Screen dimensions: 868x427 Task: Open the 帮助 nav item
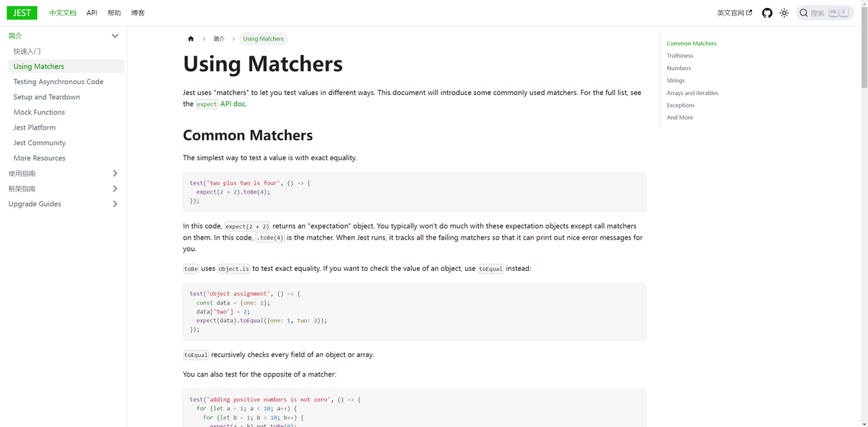click(114, 13)
